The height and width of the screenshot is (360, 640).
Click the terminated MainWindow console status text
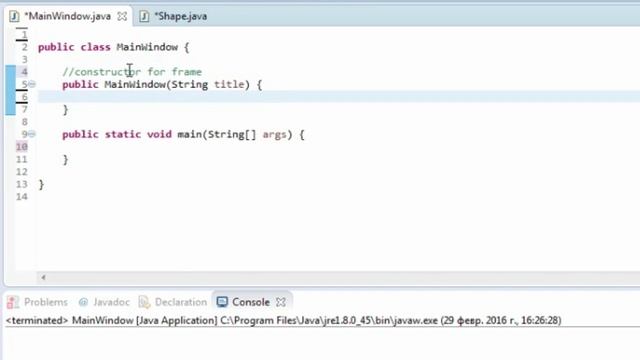pyautogui.click(x=283, y=320)
